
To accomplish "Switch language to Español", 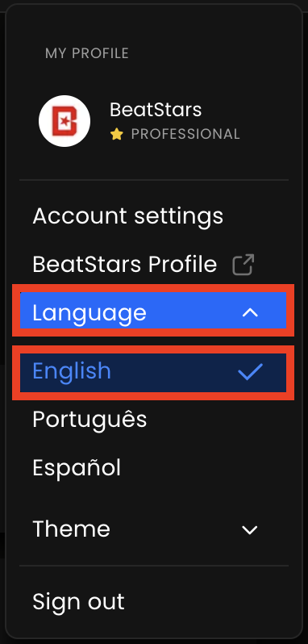I will pyautogui.click(x=77, y=468).
